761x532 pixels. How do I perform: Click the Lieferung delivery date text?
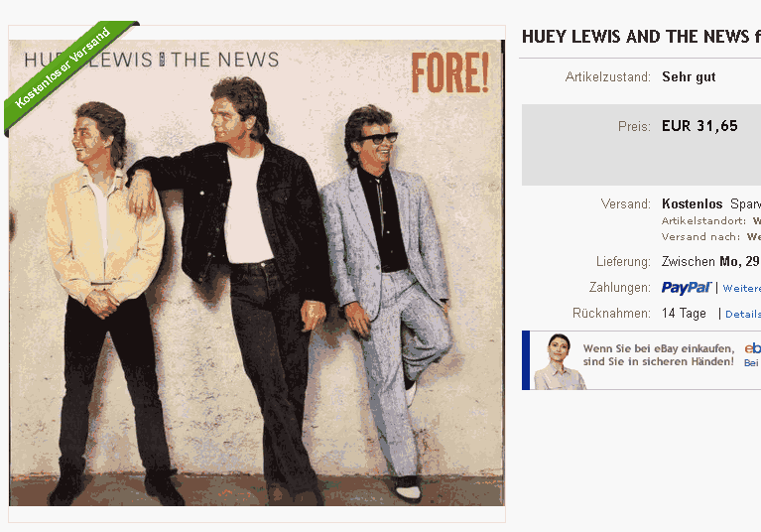(x=711, y=262)
